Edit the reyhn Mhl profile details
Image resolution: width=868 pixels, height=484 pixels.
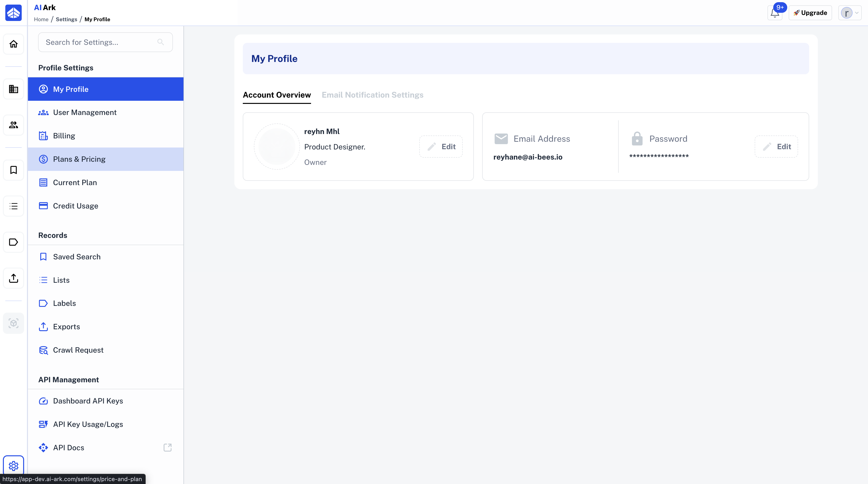point(441,147)
